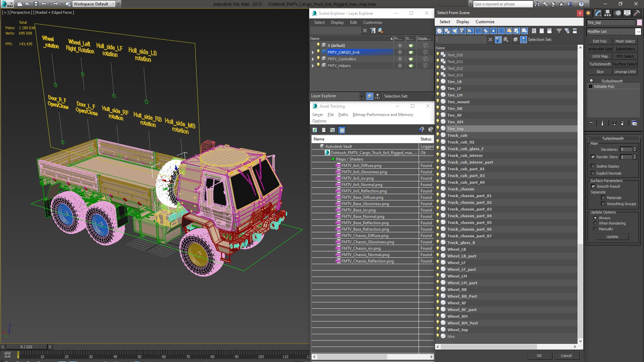The width and height of the screenshot is (644, 362).
Task: Click Create New Layer icon in Scene Explorer
Action: tap(380, 31)
